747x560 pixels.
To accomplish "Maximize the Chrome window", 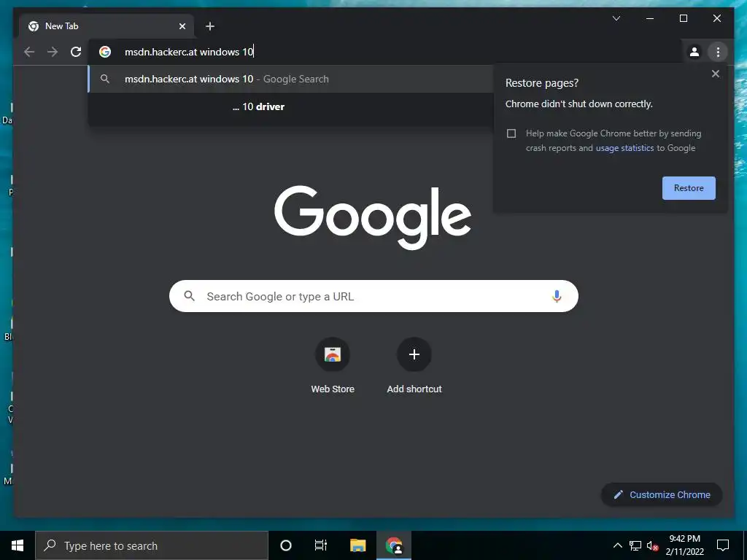I will pyautogui.click(x=683, y=18).
